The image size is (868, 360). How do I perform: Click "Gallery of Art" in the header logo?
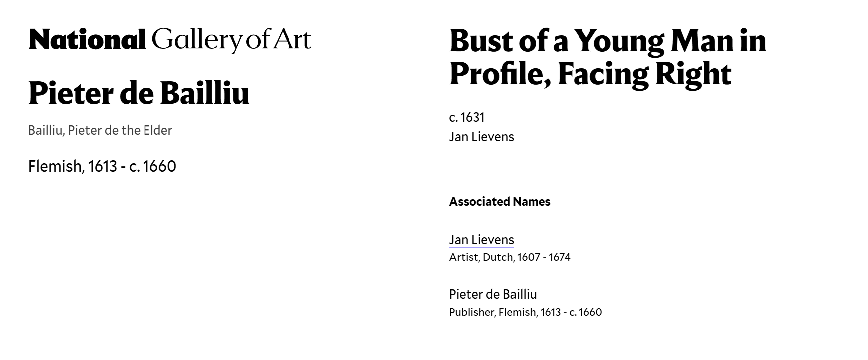click(231, 40)
